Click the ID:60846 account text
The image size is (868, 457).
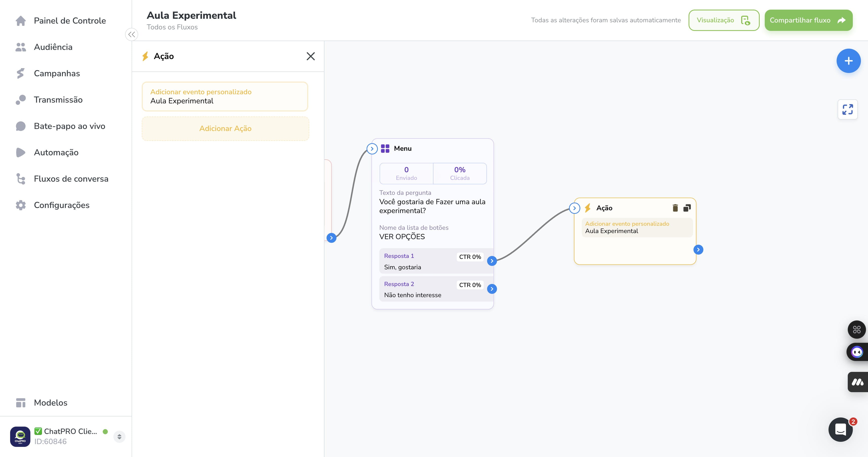[51, 442]
